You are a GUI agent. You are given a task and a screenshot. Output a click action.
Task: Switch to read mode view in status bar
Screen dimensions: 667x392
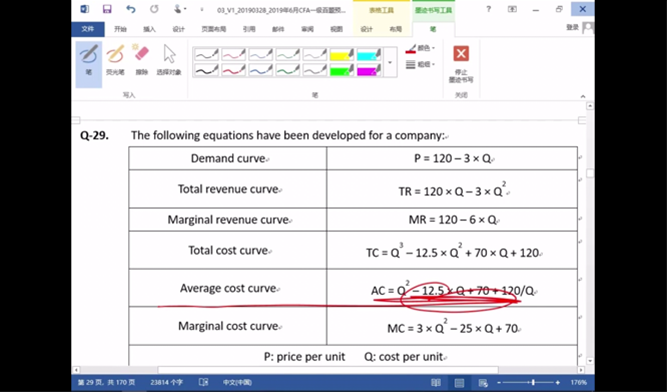[x=436, y=383]
